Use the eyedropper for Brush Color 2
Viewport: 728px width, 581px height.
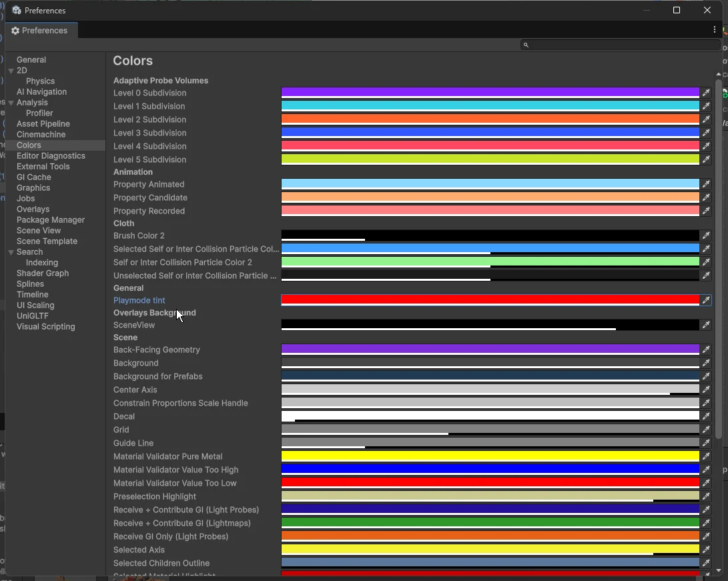[x=705, y=235]
